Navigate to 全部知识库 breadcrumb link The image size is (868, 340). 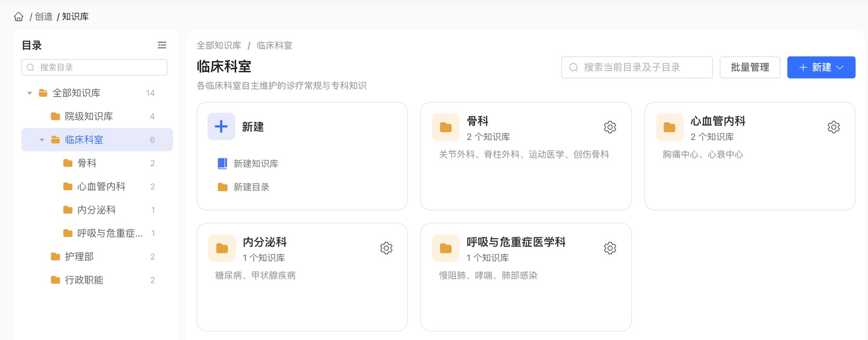point(219,45)
